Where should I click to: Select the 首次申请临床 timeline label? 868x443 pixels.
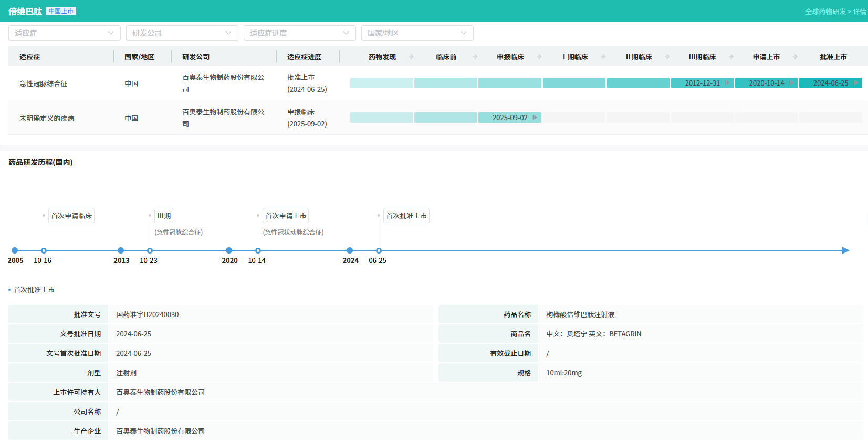point(71,216)
